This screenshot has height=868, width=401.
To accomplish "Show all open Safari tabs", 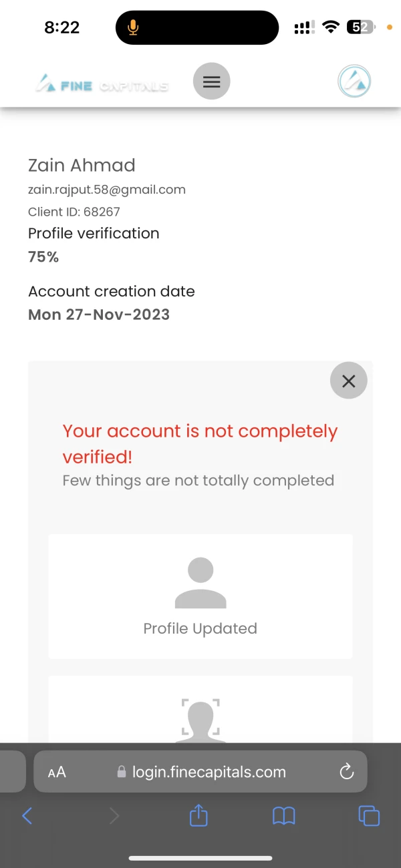I will pyautogui.click(x=369, y=815).
